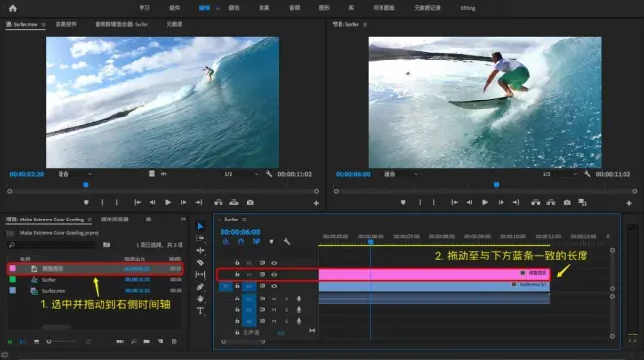The width and height of the screenshot is (644, 360).
Task: Open the Source panel menu icon
Action: point(43,25)
